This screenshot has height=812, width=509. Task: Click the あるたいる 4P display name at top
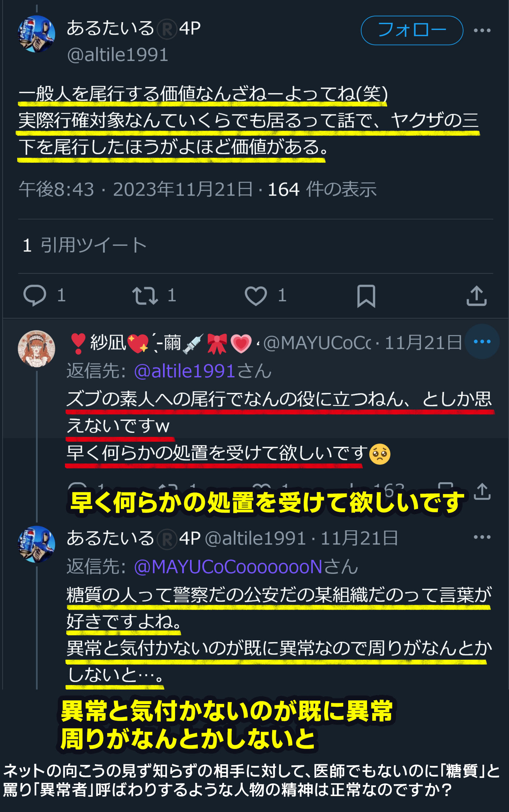pyautogui.click(x=134, y=28)
